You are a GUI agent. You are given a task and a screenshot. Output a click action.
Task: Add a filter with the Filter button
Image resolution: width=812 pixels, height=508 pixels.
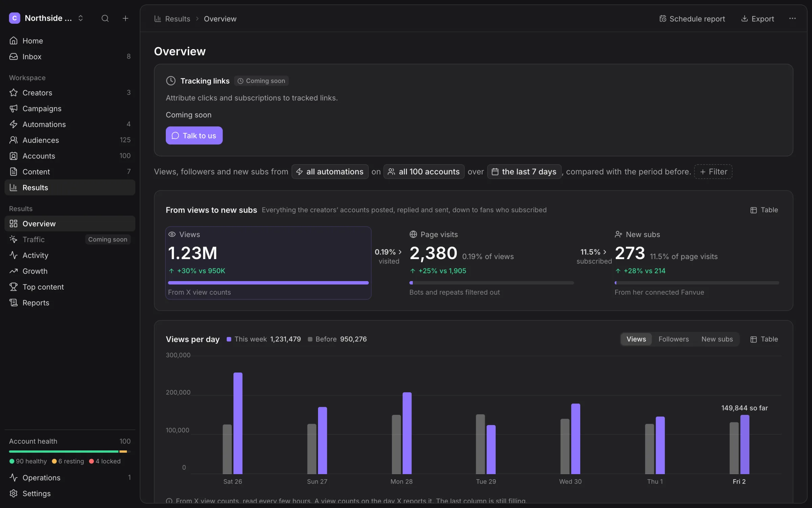point(713,172)
